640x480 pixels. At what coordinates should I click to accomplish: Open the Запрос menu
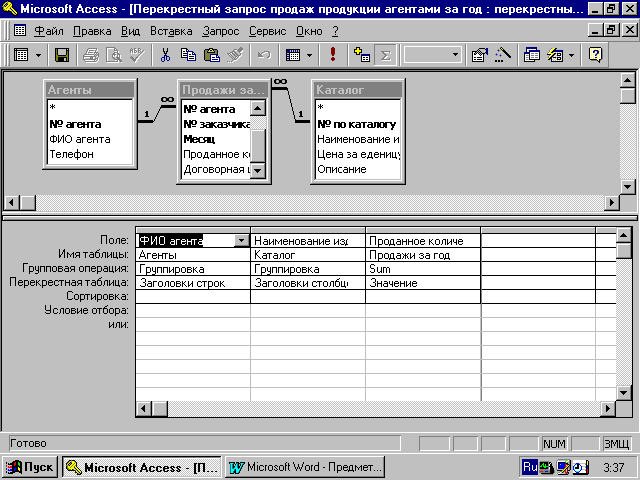[x=220, y=31]
